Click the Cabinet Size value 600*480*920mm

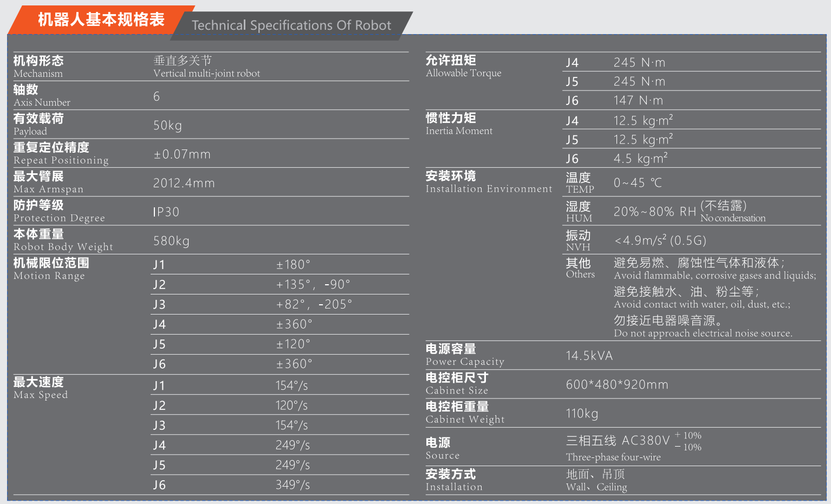click(x=617, y=384)
